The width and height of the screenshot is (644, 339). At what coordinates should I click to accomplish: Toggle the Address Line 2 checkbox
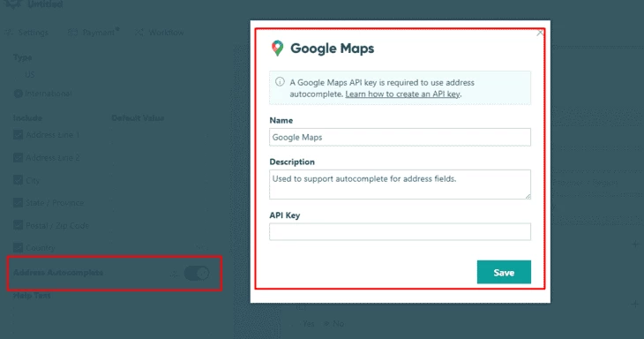click(18, 158)
